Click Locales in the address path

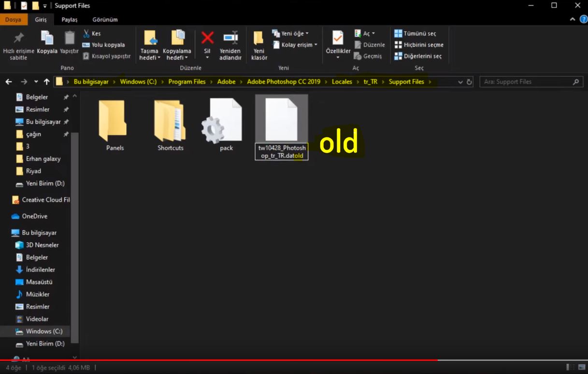pos(342,82)
